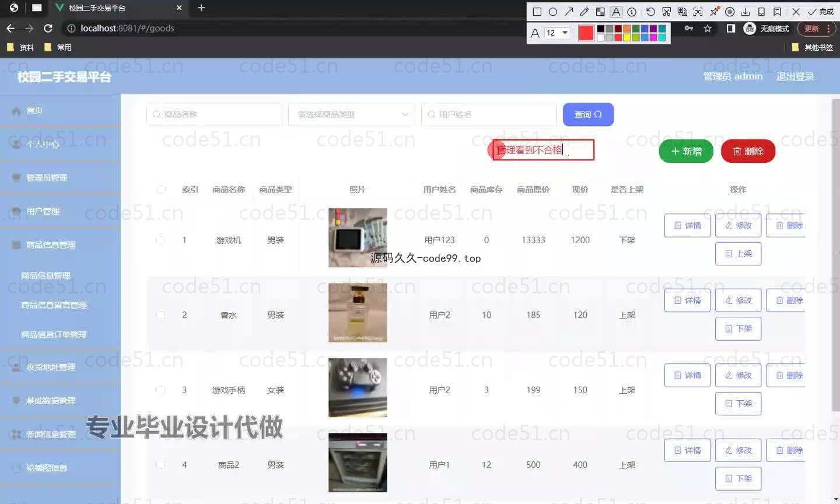Click 下架 for 游戏手柄 row
This screenshot has width=840, height=504.
pos(738,404)
